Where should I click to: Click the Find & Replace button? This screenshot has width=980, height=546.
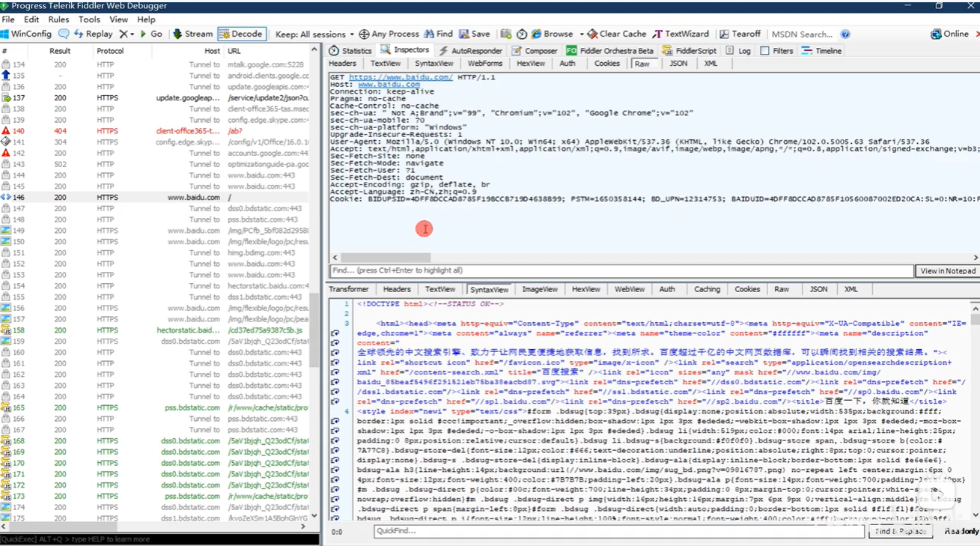[x=901, y=531]
